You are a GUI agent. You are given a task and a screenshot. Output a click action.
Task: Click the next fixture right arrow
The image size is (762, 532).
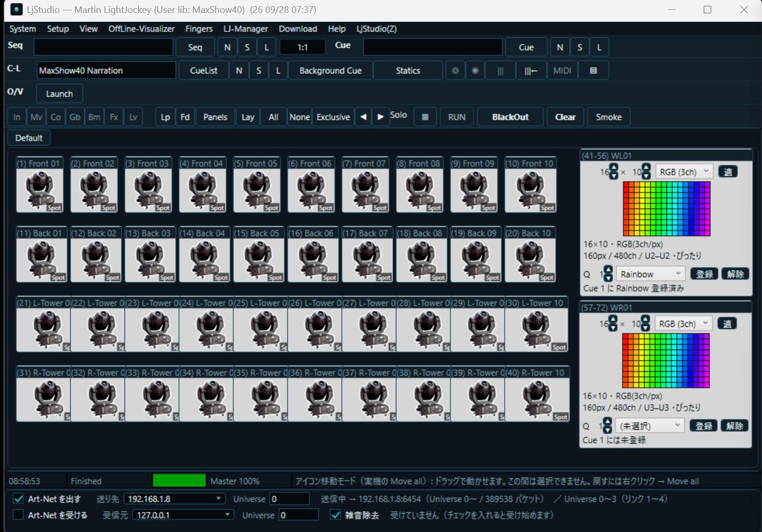click(380, 117)
